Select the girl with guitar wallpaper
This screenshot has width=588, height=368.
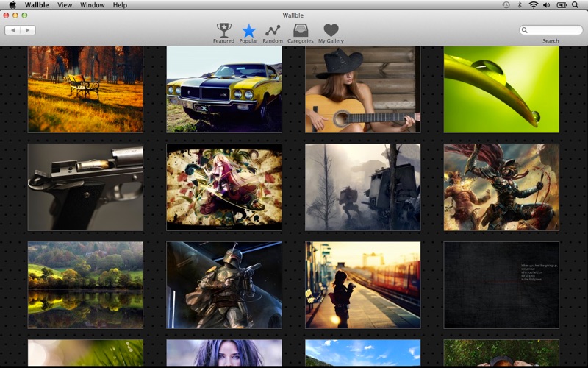(x=362, y=89)
